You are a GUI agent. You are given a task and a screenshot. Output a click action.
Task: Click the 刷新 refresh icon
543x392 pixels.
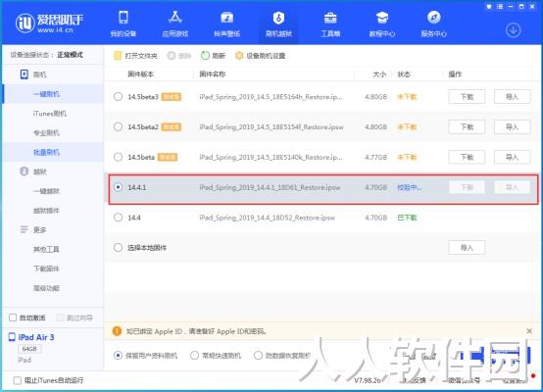[205, 56]
